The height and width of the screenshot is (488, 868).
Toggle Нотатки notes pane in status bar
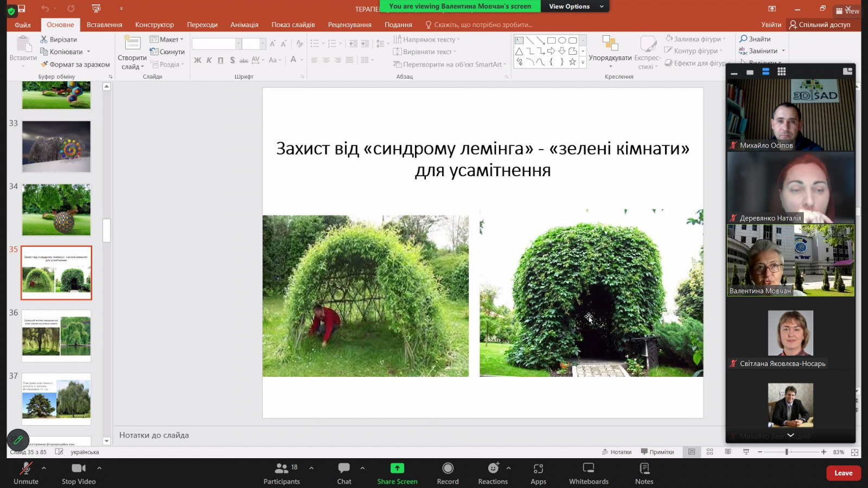617,452
